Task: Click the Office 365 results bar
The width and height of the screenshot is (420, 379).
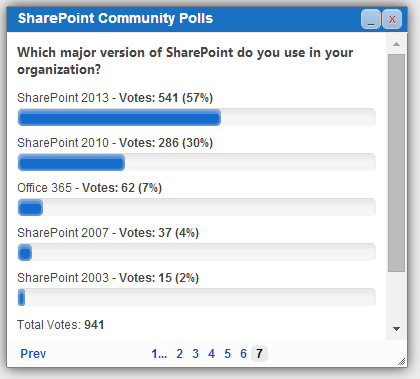Action: coord(197,207)
